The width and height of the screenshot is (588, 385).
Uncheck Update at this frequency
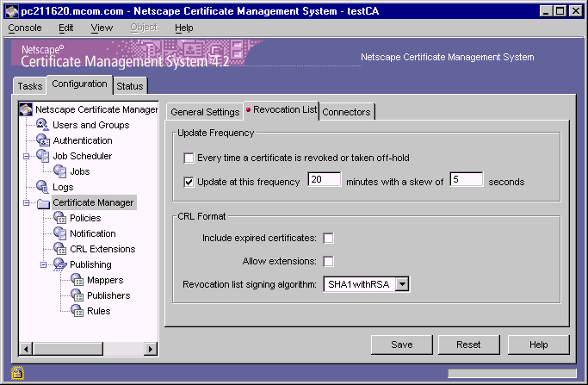pyautogui.click(x=189, y=182)
